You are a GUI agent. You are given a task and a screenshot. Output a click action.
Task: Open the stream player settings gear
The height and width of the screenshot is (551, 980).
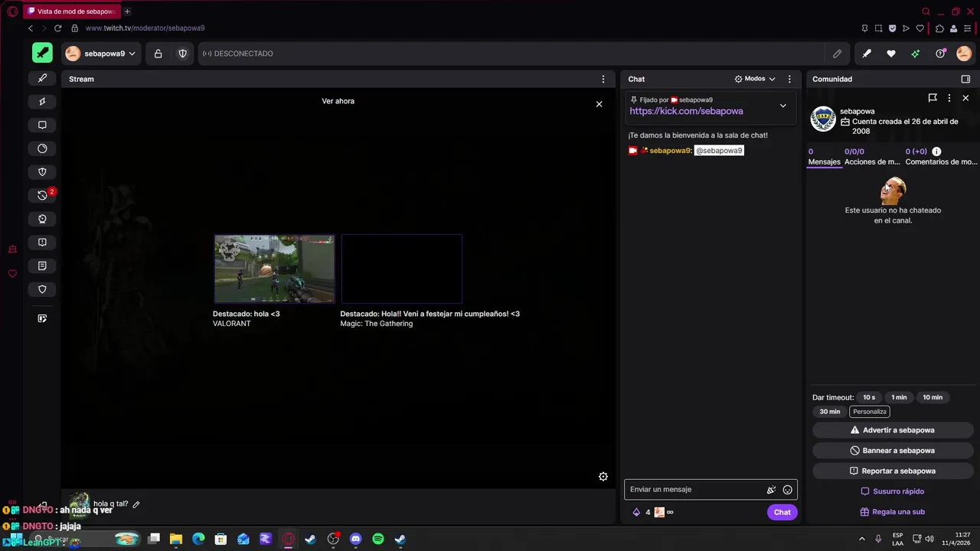603,477
